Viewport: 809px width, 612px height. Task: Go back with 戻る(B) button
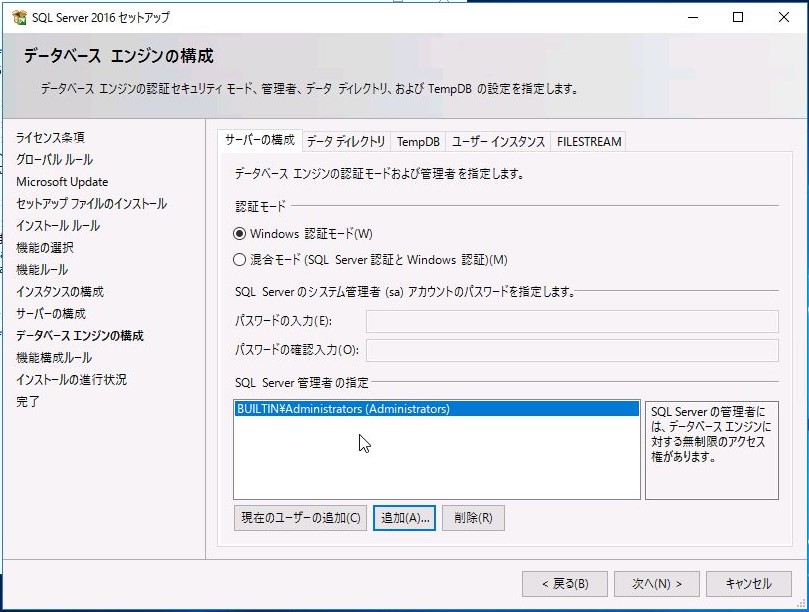pos(565,584)
